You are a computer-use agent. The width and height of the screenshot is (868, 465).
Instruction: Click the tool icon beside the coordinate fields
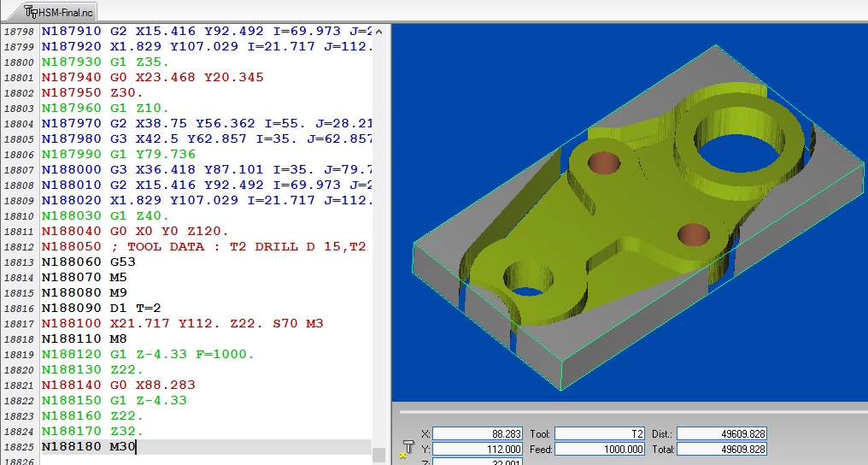(x=408, y=448)
